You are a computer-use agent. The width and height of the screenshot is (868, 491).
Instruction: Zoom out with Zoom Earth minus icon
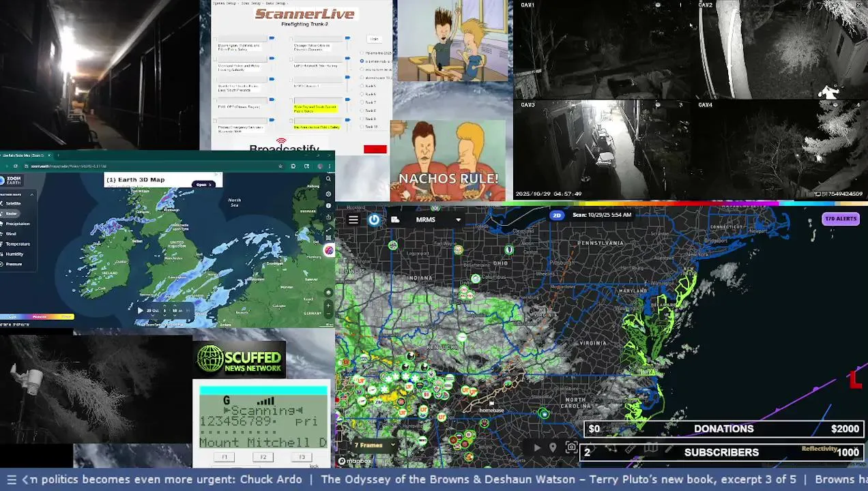[328, 314]
